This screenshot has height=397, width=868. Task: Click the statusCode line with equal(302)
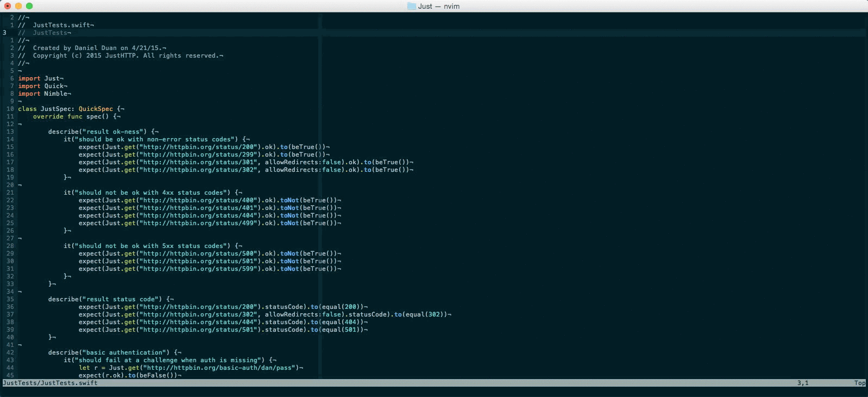tap(265, 314)
